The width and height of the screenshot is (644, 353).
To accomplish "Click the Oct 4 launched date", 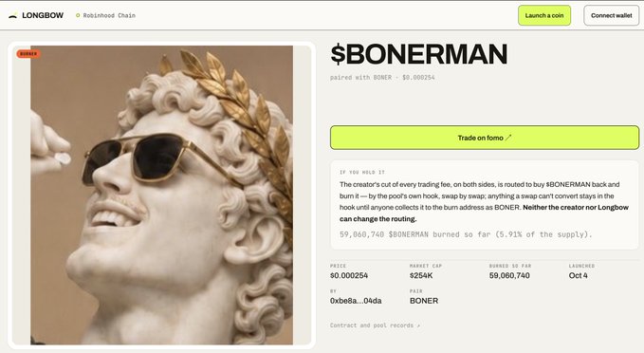I will (x=578, y=276).
